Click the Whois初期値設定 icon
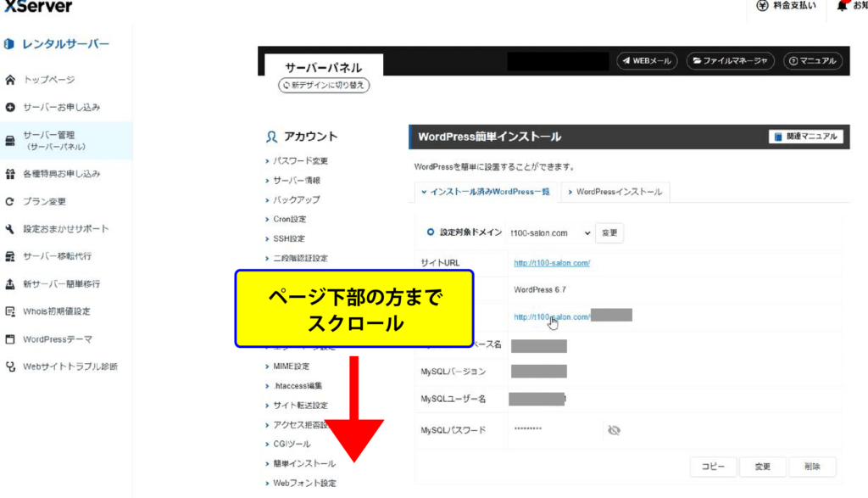The height and width of the screenshot is (498, 868). 10,311
